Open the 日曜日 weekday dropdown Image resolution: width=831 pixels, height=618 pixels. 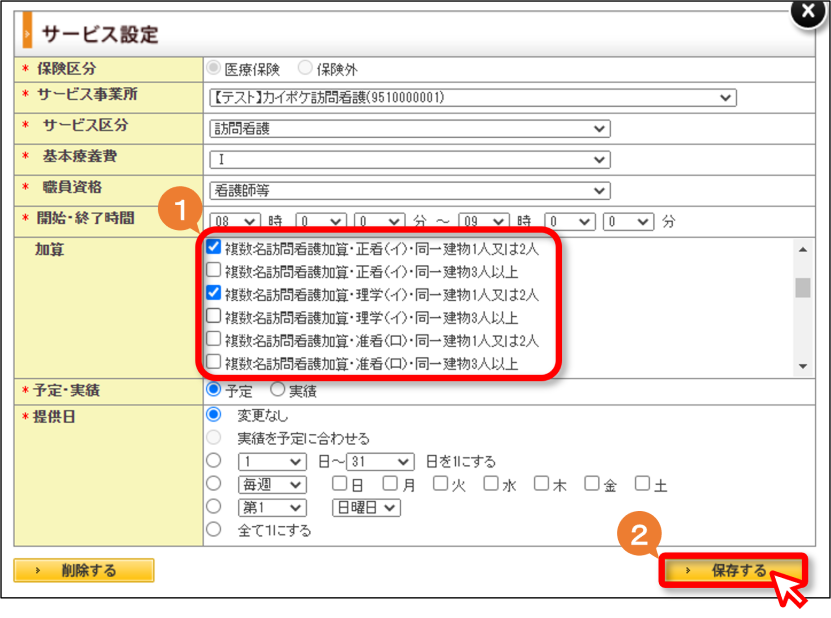click(366, 508)
